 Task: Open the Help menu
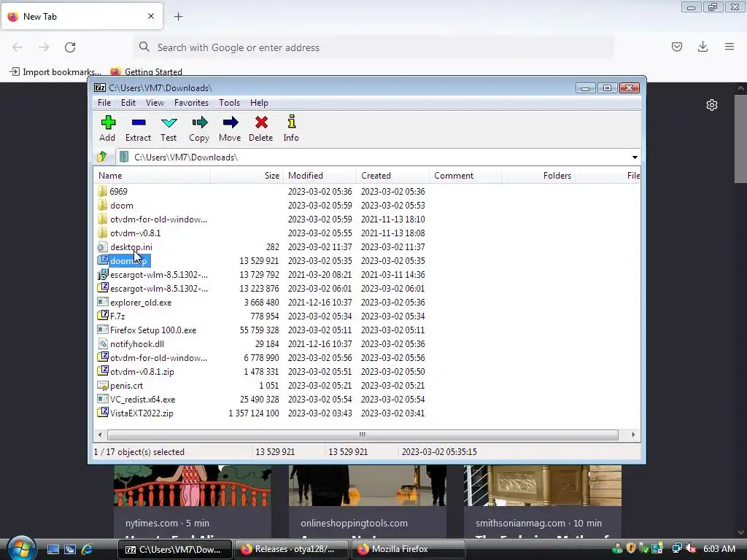[x=259, y=103]
